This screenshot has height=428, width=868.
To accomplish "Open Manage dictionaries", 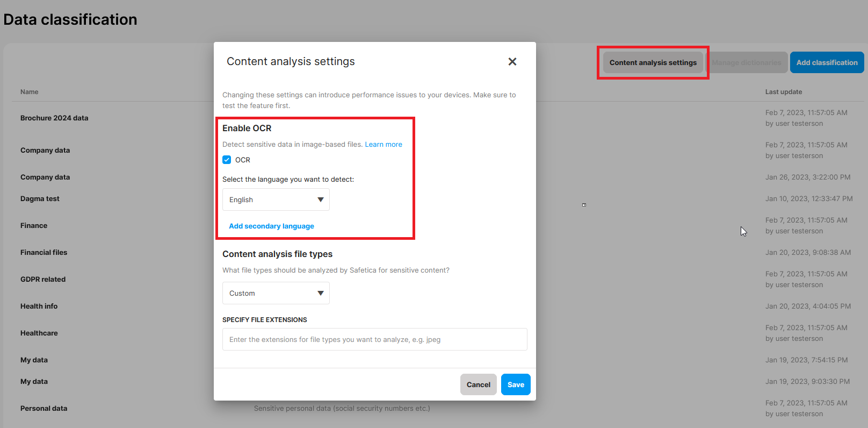I will [747, 62].
